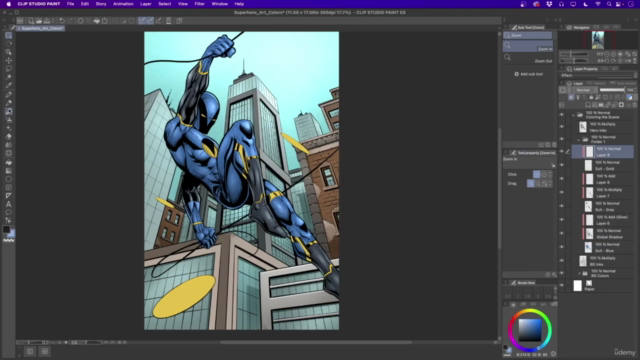Adjust the layer opacity slider
This screenshot has height=360, width=640.
point(612,90)
